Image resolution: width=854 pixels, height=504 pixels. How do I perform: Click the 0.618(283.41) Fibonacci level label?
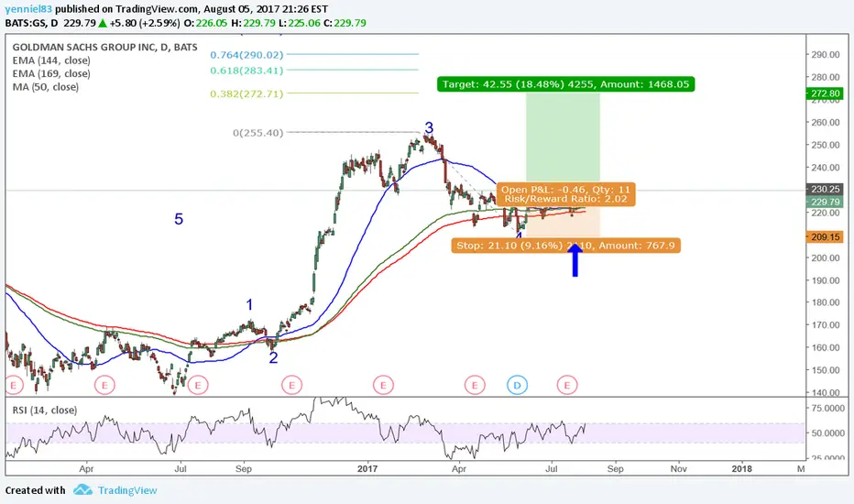246,71
